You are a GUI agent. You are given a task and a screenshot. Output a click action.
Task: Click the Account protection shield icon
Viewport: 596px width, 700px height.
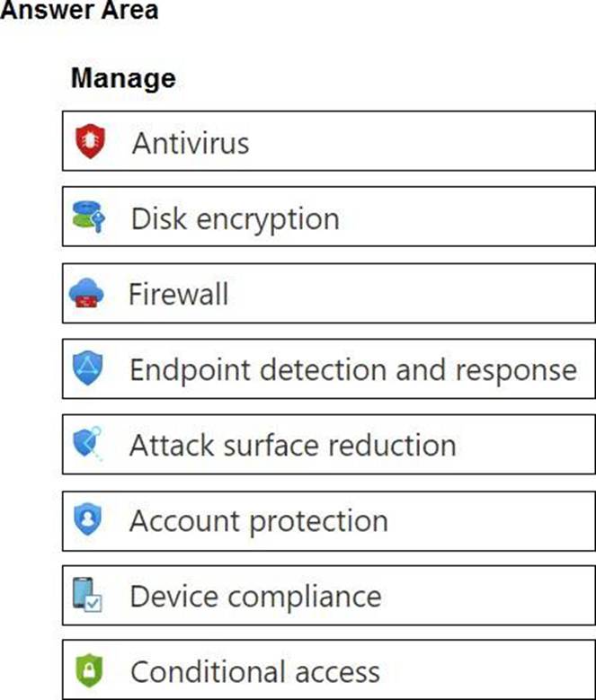click(88, 520)
